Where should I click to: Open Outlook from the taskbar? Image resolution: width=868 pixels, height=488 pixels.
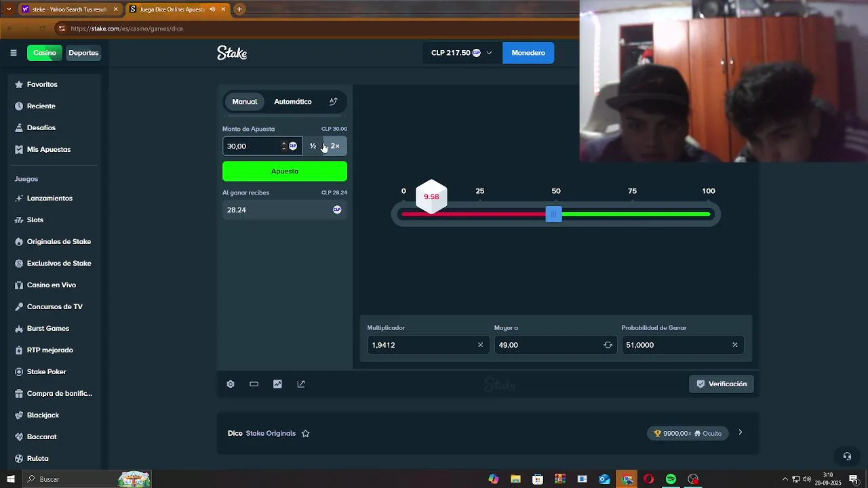click(604, 479)
